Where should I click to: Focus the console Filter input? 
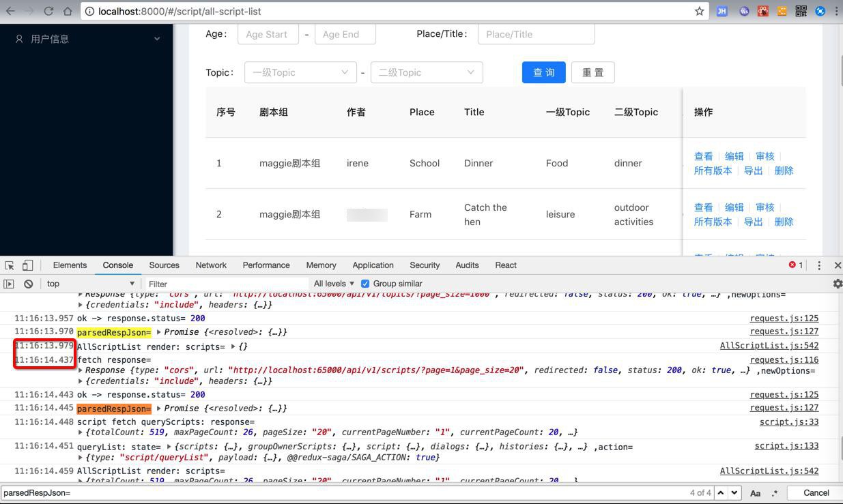[x=225, y=284]
